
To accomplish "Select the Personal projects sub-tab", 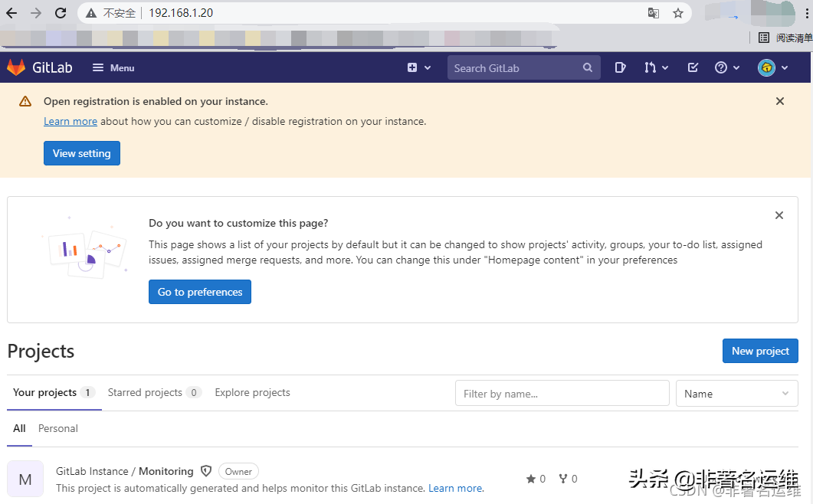I will tap(58, 428).
